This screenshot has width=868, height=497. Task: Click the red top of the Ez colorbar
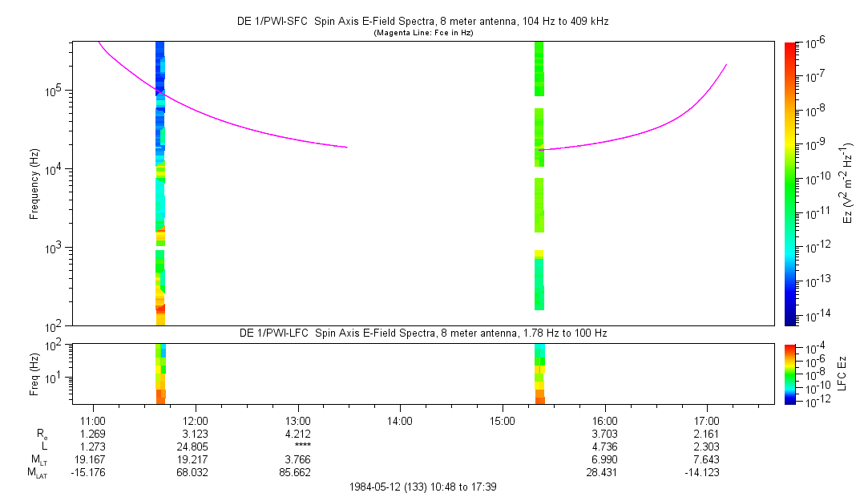tap(790, 48)
